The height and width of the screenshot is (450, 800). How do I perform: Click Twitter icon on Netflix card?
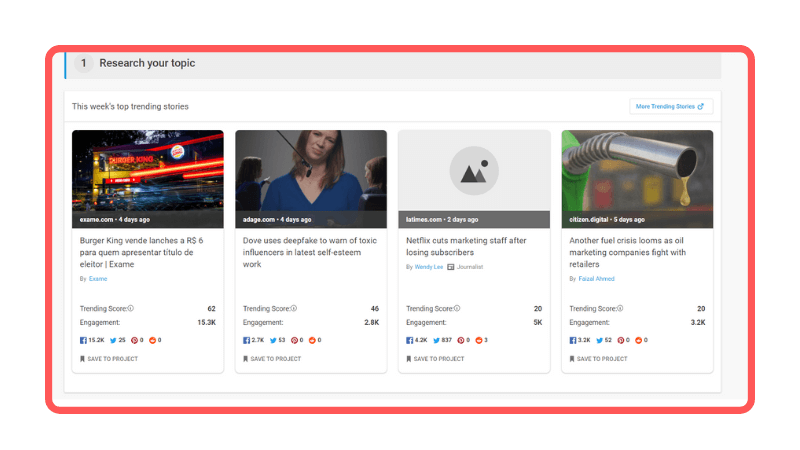[437, 340]
